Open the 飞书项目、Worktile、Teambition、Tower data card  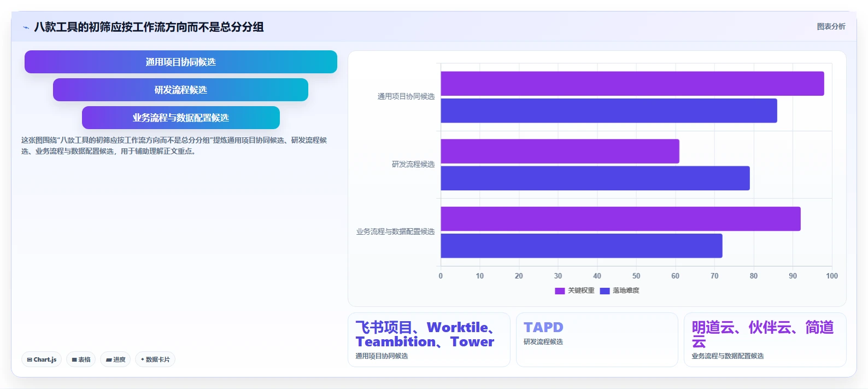[429, 340]
